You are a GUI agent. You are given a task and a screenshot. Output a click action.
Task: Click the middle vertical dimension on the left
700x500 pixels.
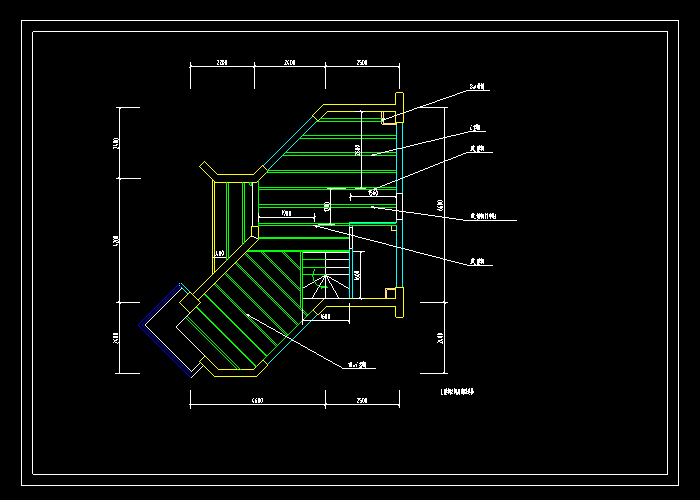pyautogui.click(x=116, y=241)
